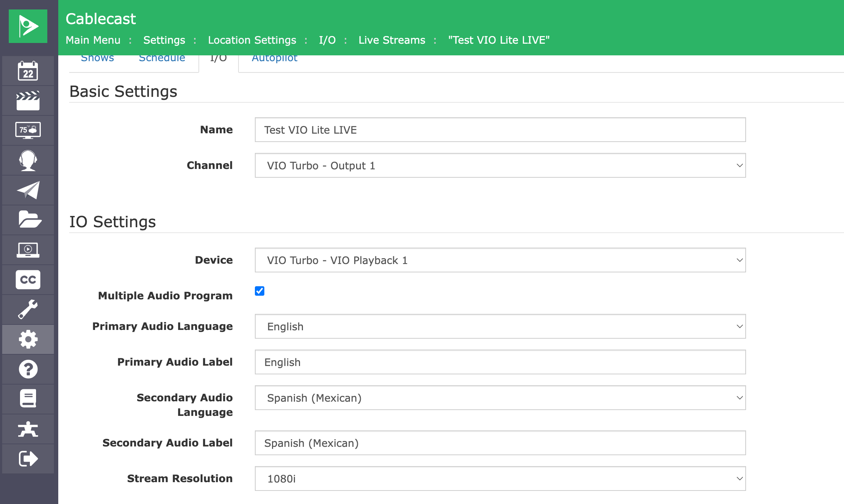The width and height of the screenshot is (844, 504).
Task: Click the Basic Settings heading
Action: (123, 91)
